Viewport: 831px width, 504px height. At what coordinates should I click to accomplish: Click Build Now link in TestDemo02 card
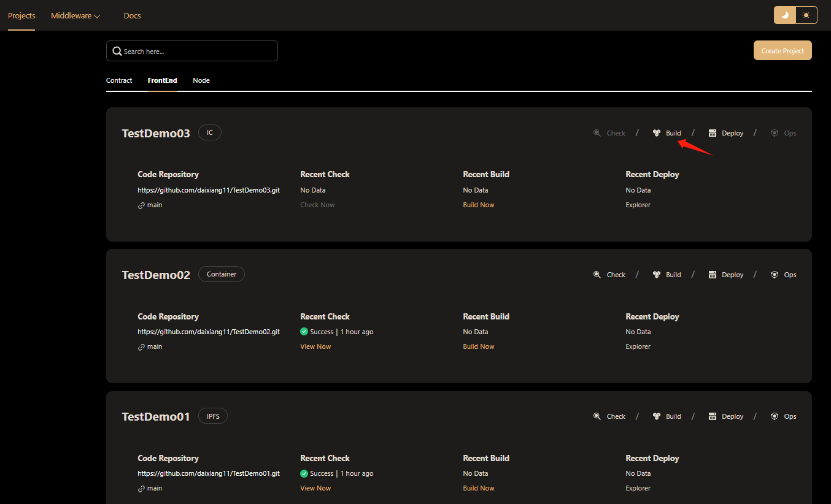tap(479, 346)
